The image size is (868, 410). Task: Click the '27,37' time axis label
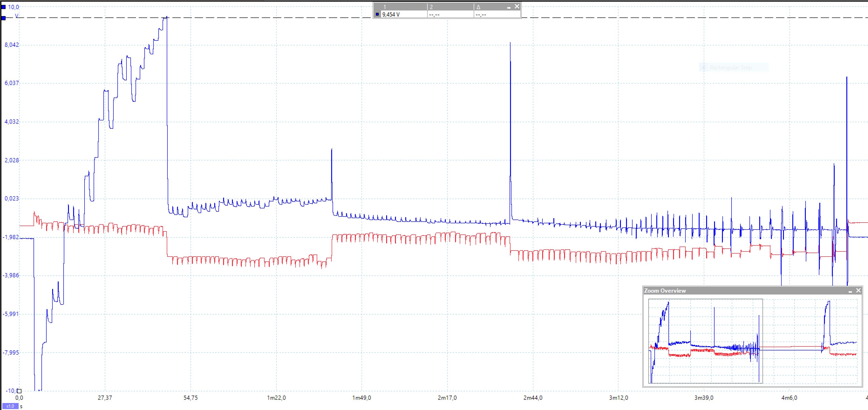(x=105, y=398)
